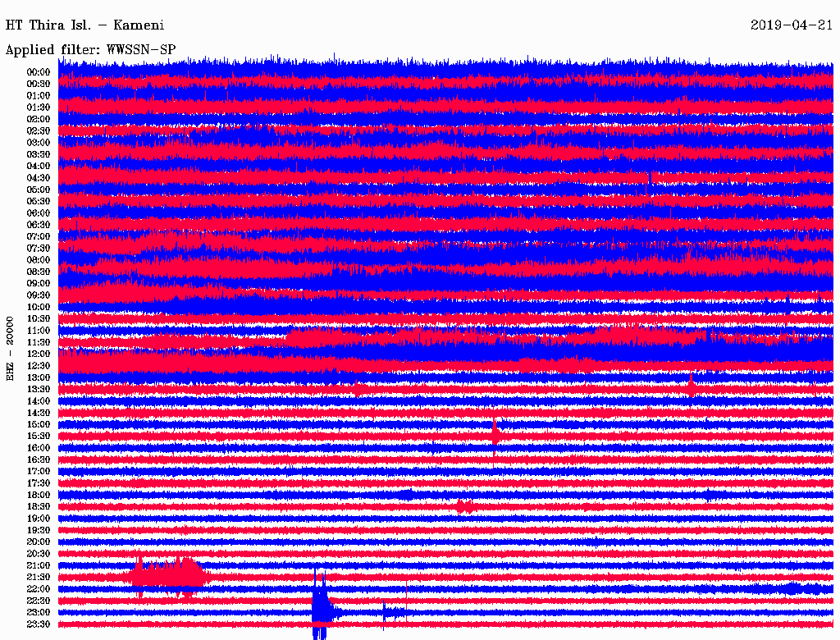Click the 13:00 time label
The image size is (840, 640).
tap(39, 378)
